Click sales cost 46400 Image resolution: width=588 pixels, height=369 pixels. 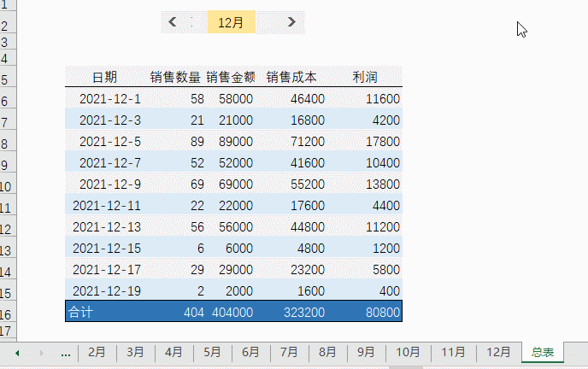tap(307, 99)
